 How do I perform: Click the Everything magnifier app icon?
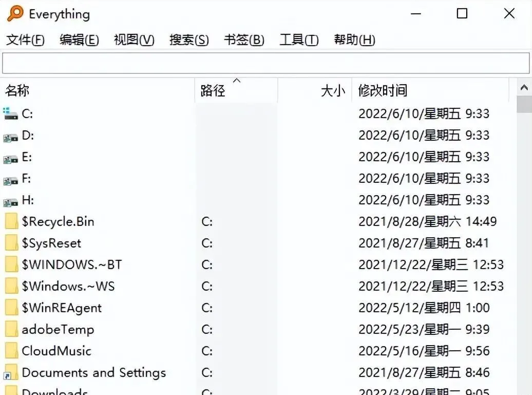click(x=15, y=13)
